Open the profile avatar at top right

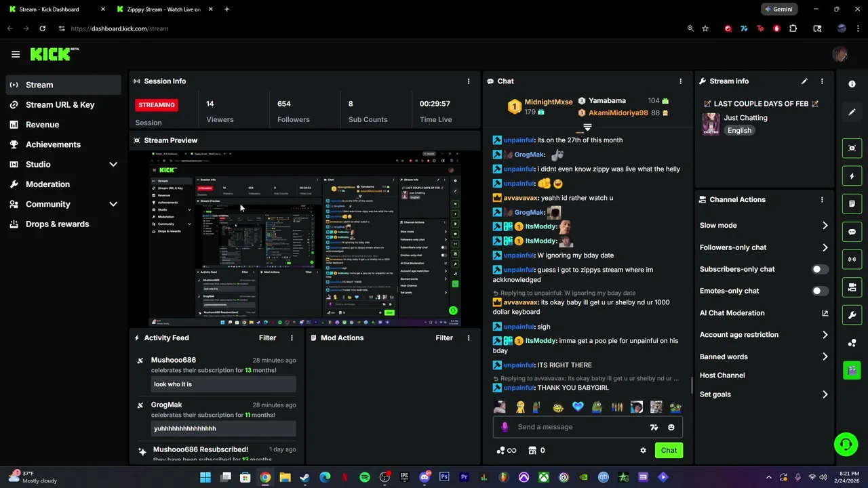pos(840,54)
